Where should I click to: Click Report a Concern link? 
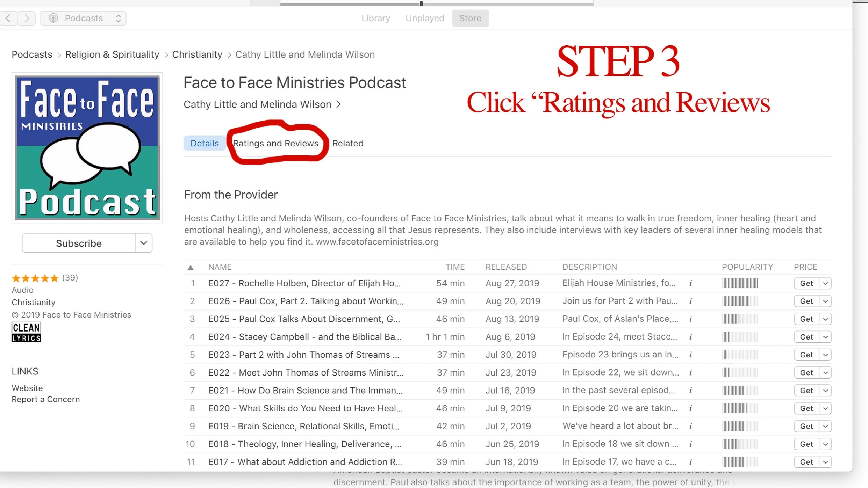46,399
